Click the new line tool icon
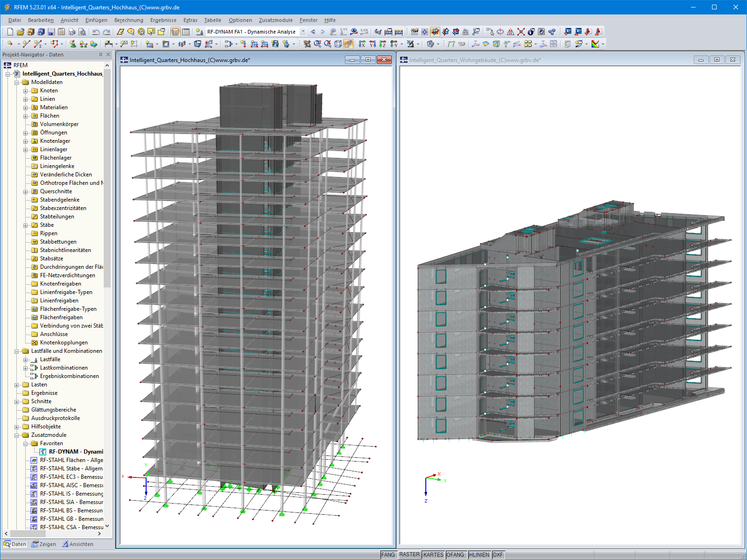Screen dimensions: 747x560 (x=26, y=44)
